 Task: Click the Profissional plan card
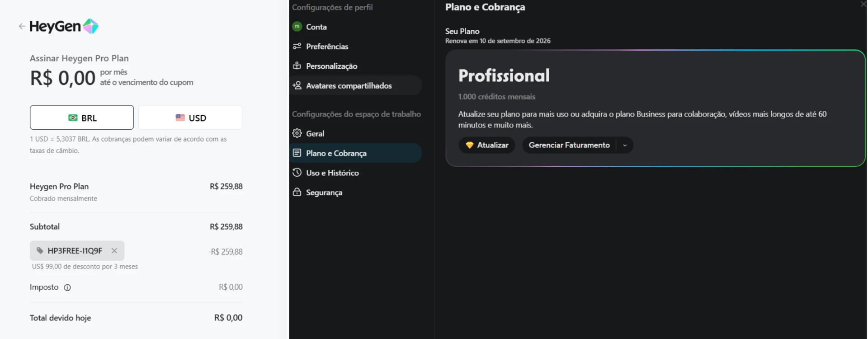point(656,108)
